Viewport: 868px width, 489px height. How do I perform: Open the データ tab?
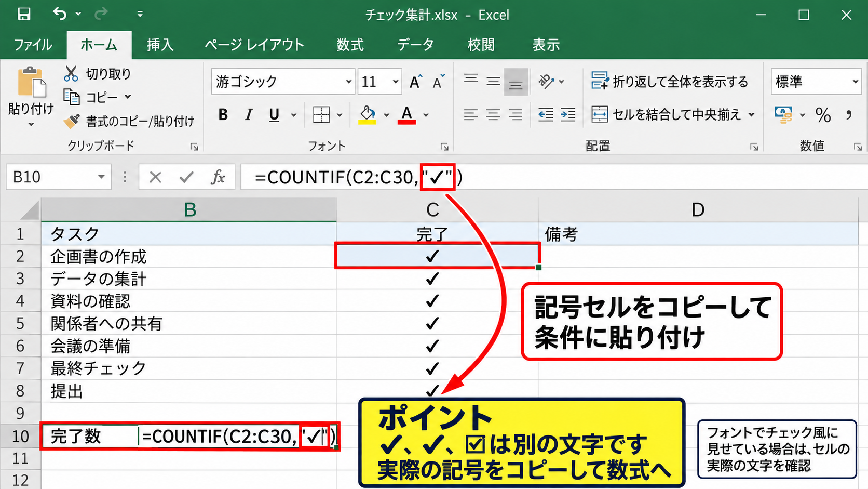click(x=415, y=45)
